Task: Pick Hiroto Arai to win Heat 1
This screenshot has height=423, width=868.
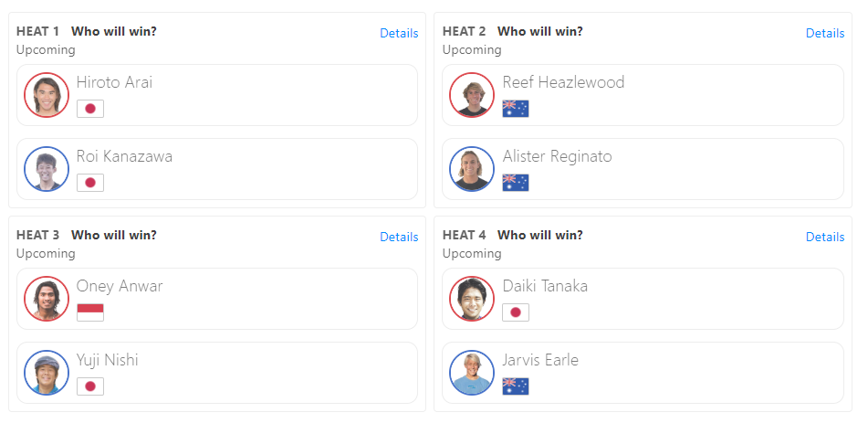Action: click(217, 95)
